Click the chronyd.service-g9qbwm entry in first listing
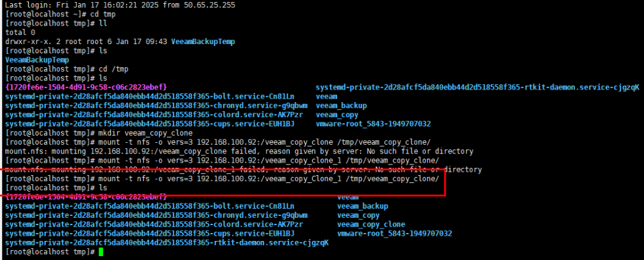This screenshot has width=644, height=260. pos(156,106)
